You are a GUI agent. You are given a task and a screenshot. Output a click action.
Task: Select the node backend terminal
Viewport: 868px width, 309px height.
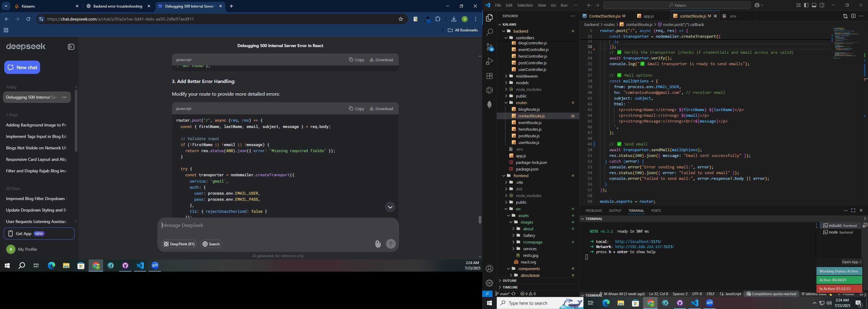click(840, 232)
